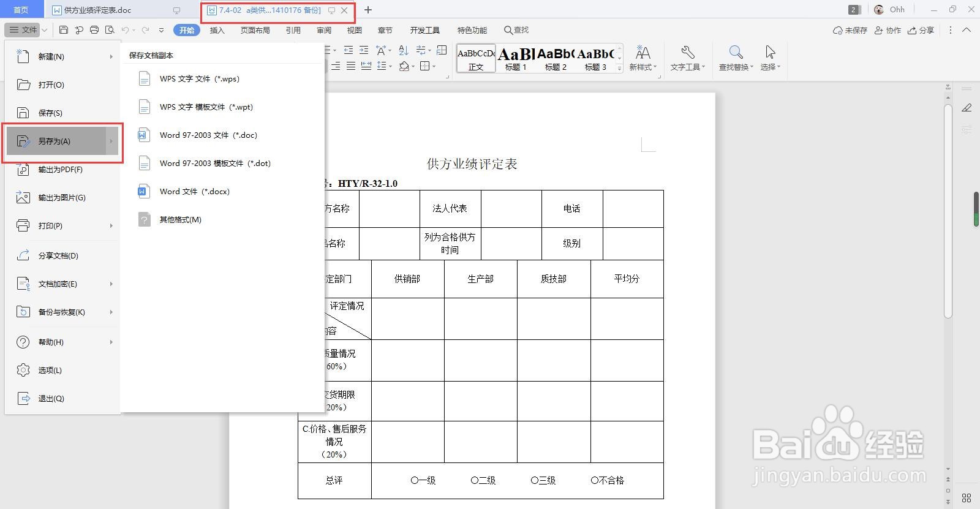
Task: Click Share Document (分享文档) menu item
Action: [62, 256]
